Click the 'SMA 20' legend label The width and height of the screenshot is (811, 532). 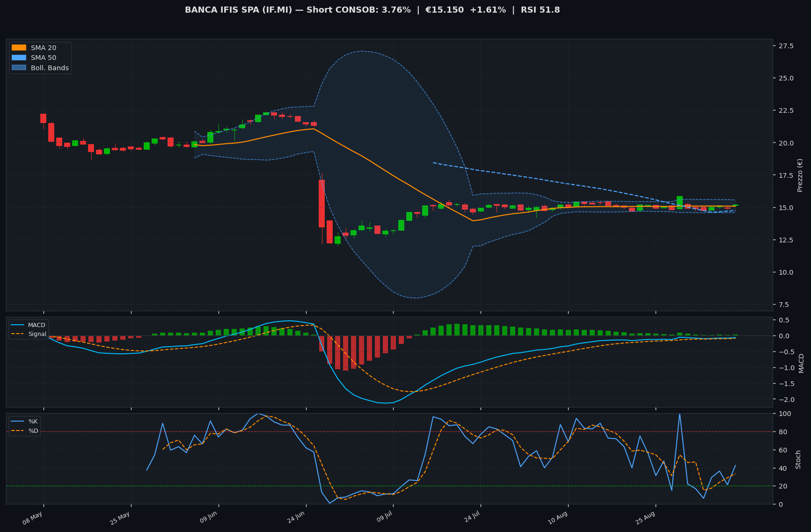[x=44, y=48]
